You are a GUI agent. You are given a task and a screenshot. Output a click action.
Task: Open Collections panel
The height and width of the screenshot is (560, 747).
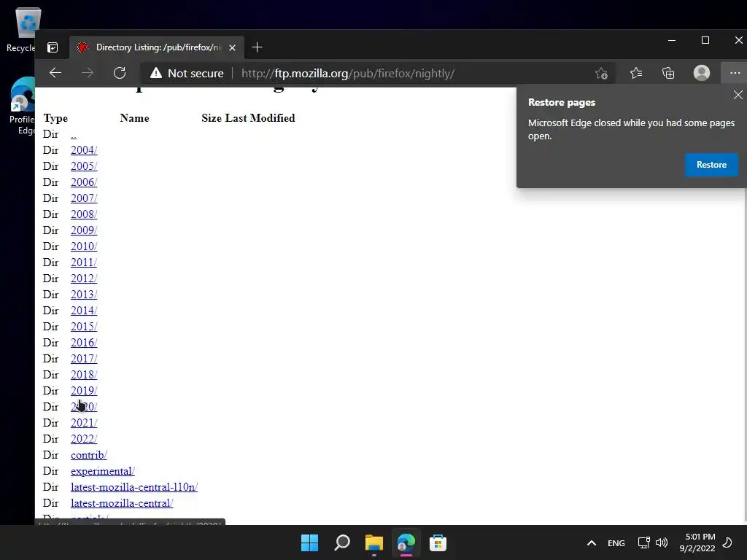(668, 73)
